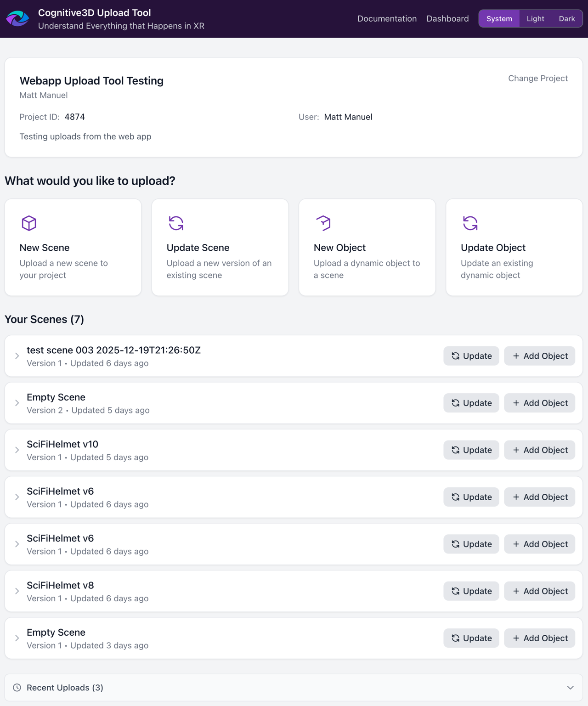Switch theme to Dark mode
Screen dimensions: 588x706
pyautogui.click(x=566, y=19)
